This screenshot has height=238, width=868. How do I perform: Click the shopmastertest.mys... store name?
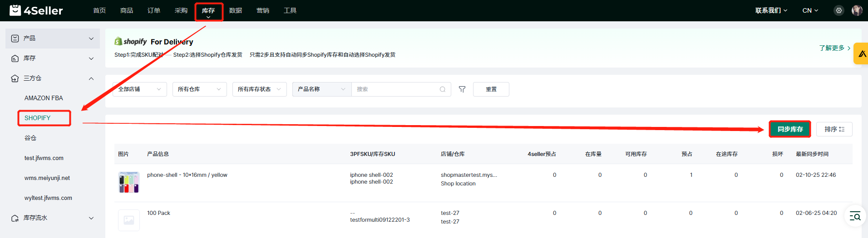point(469,175)
